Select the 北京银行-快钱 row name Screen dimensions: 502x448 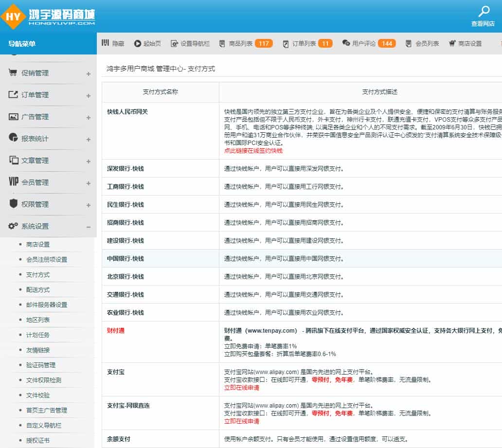pos(125,277)
